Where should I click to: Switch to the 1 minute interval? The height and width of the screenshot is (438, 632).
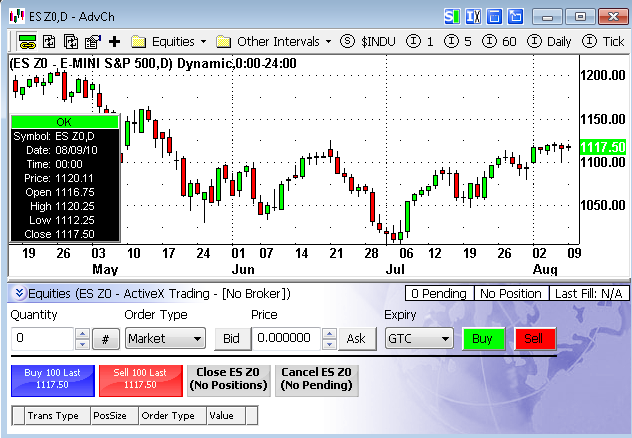point(420,41)
